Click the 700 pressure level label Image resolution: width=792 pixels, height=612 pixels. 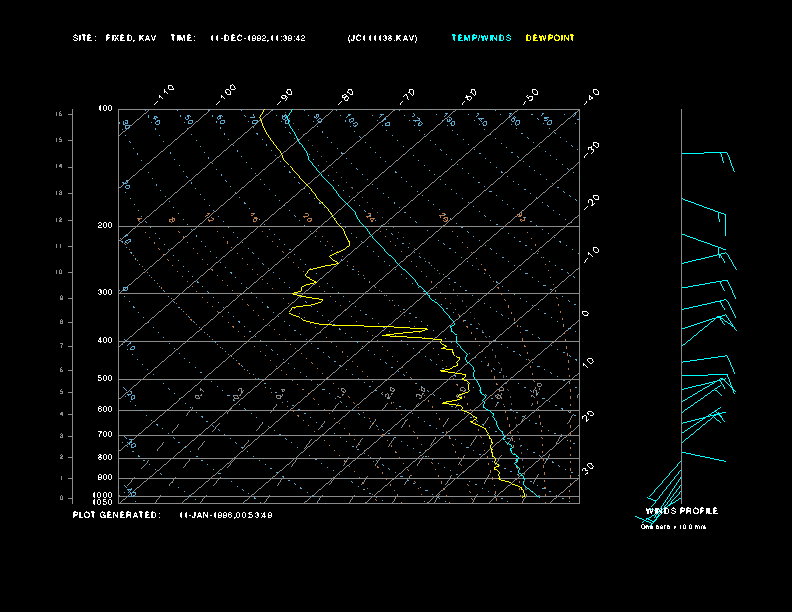coord(105,435)
